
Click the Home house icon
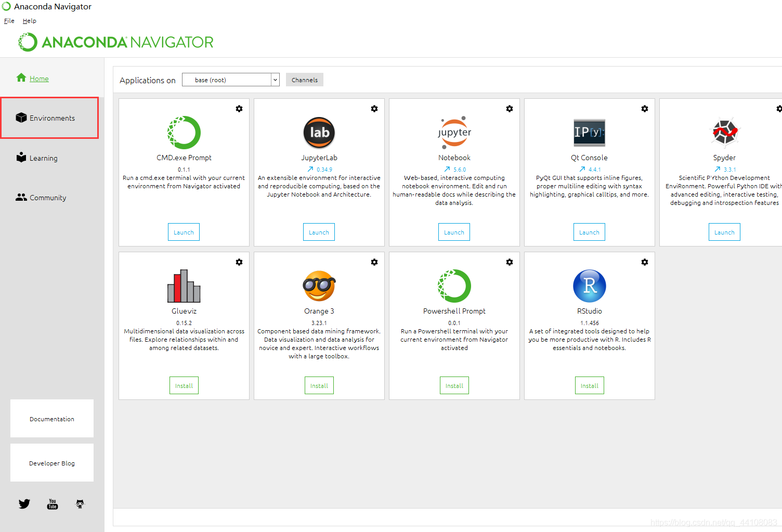pos(21,77)
